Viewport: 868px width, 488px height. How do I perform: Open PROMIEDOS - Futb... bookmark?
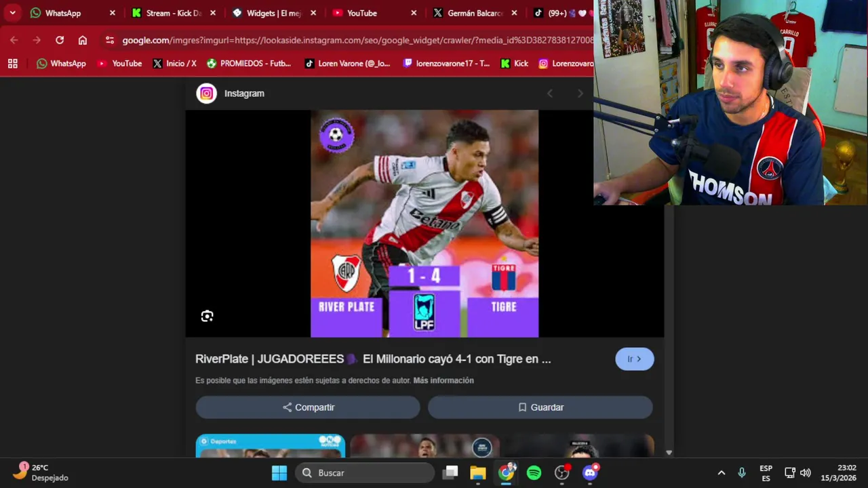point(249,63)
